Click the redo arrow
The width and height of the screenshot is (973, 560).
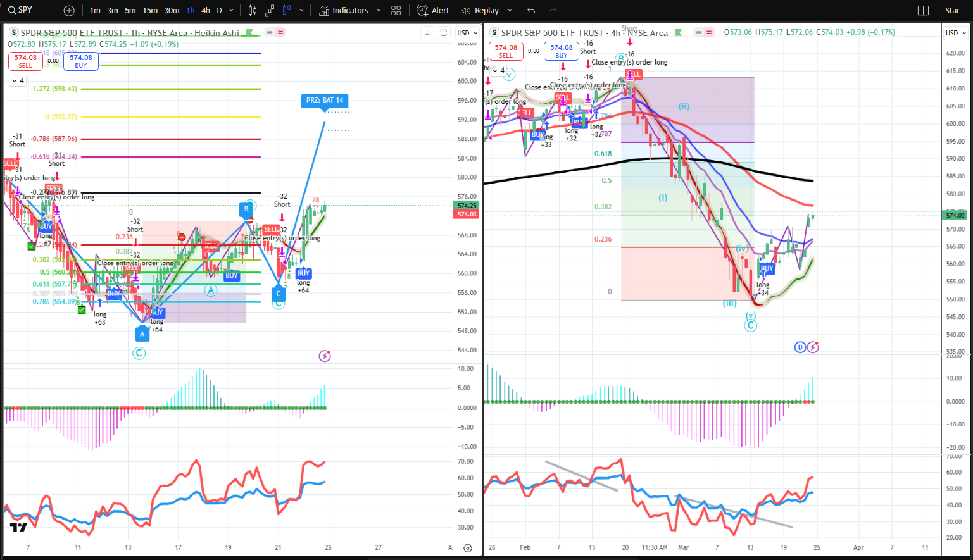pyautogui.click(x=553, y=11)
